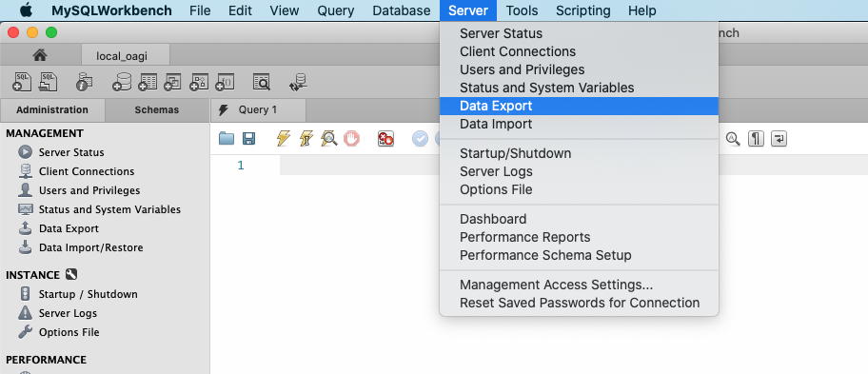The width and height of the screenshot is (868, 374).
Task: Create a new table icon
Action: coord(148,82)
